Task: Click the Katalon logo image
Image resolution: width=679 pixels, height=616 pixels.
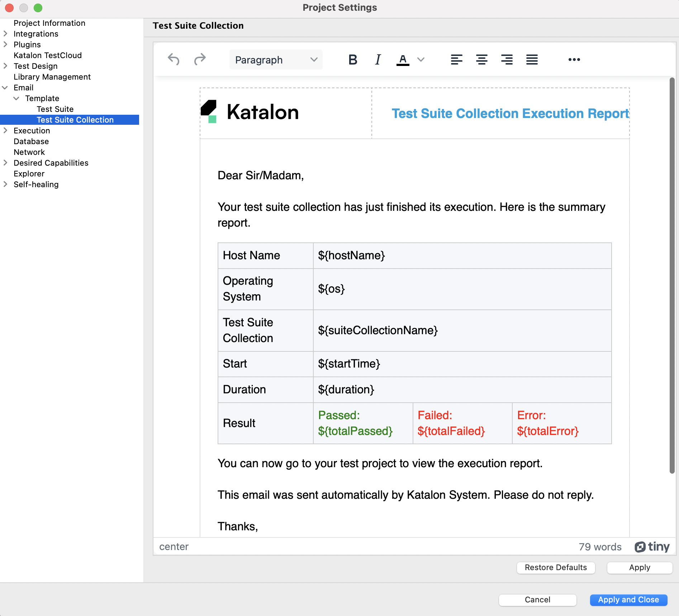Action: click(250, 112)
